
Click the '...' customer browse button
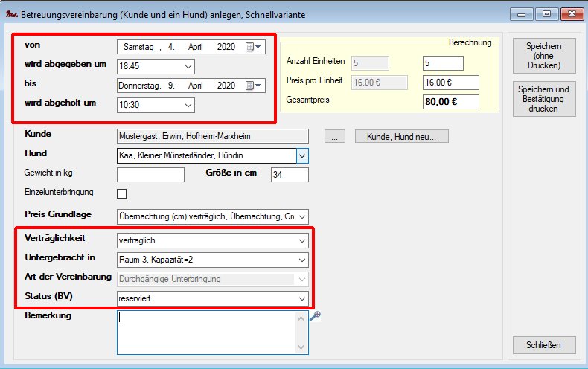[x=335, y=136]
